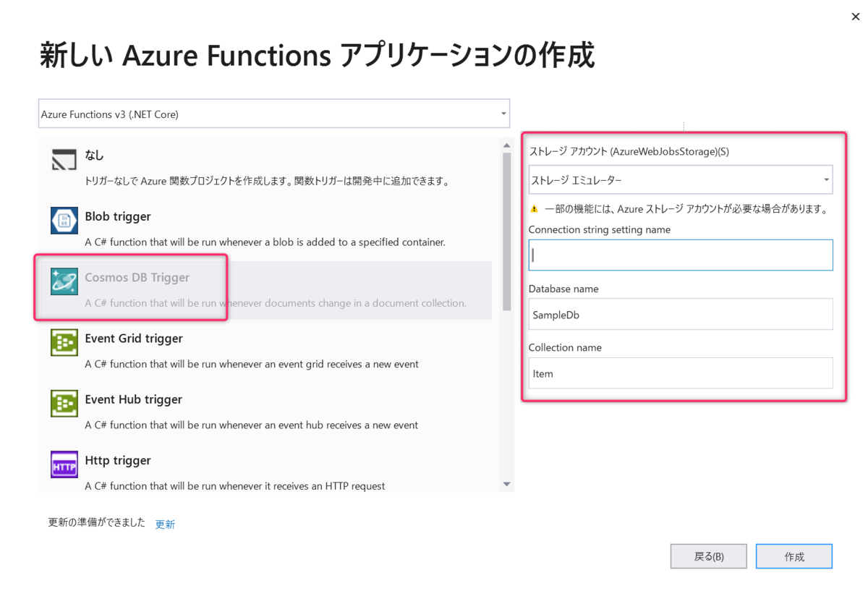Image resolution: width=868 pixels, height=599 pixels.
Task: Click the なし title text
Action: [95, 156]
